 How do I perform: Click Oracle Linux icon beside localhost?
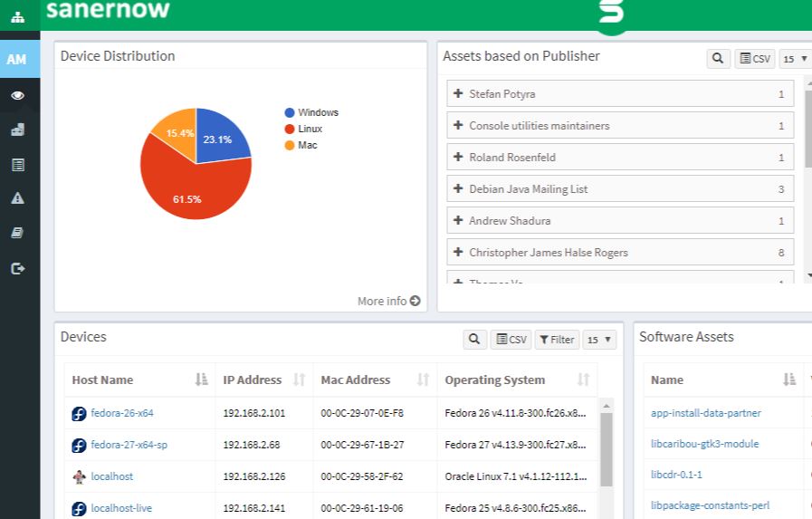[79, 476]
